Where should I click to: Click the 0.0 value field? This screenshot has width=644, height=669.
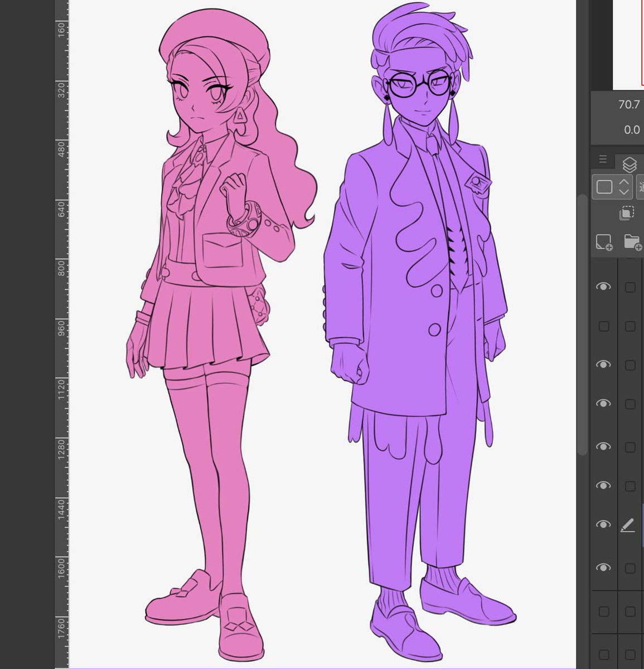click(631, 130)
